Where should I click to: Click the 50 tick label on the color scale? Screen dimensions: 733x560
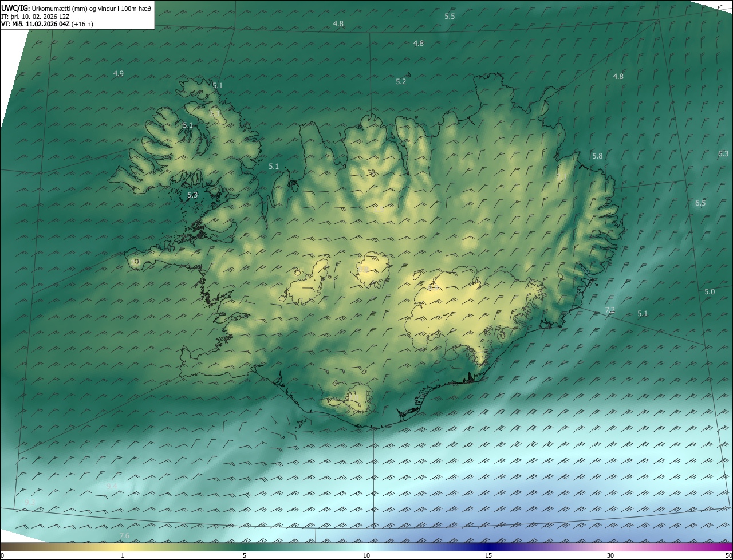click(728, 555)
